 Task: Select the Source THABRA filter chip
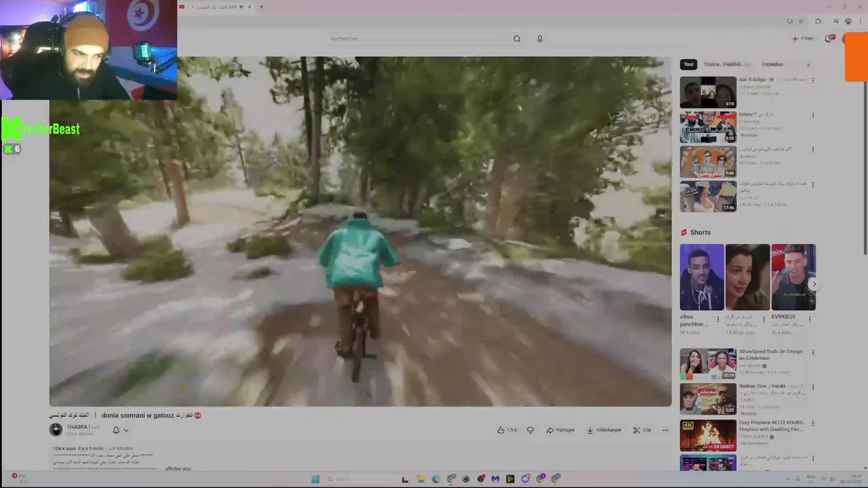tap(727, 64)
